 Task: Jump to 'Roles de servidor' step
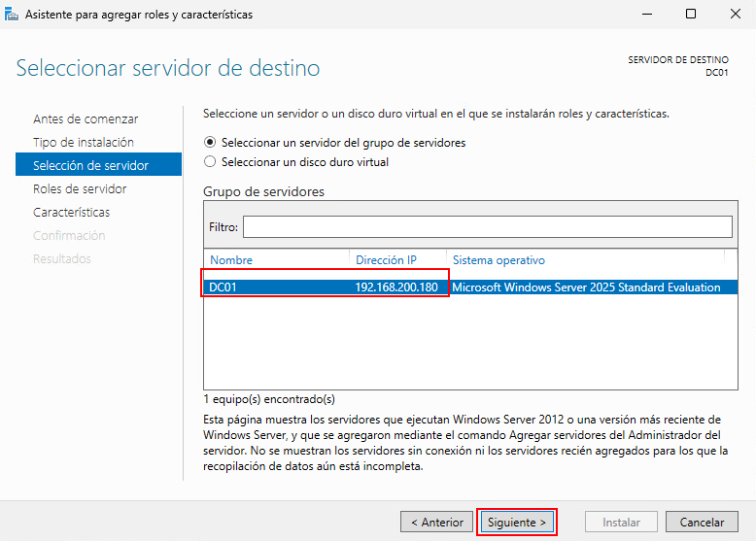80,188
